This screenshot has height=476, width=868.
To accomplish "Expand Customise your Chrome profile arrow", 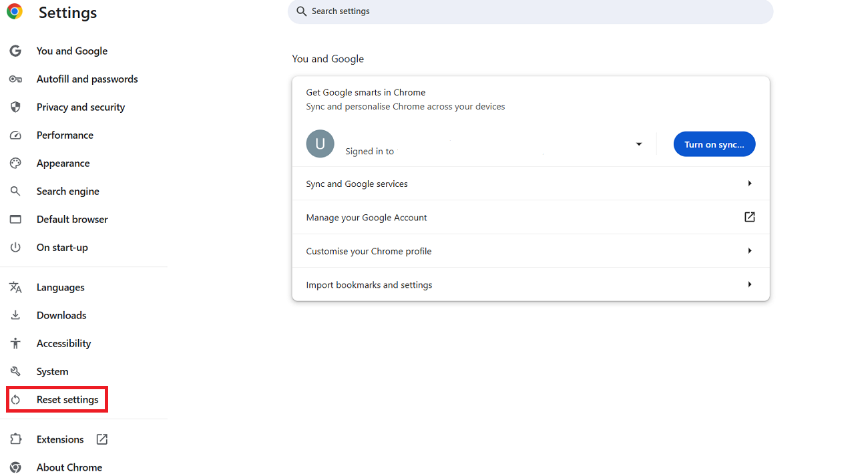I will coord(750,251).
